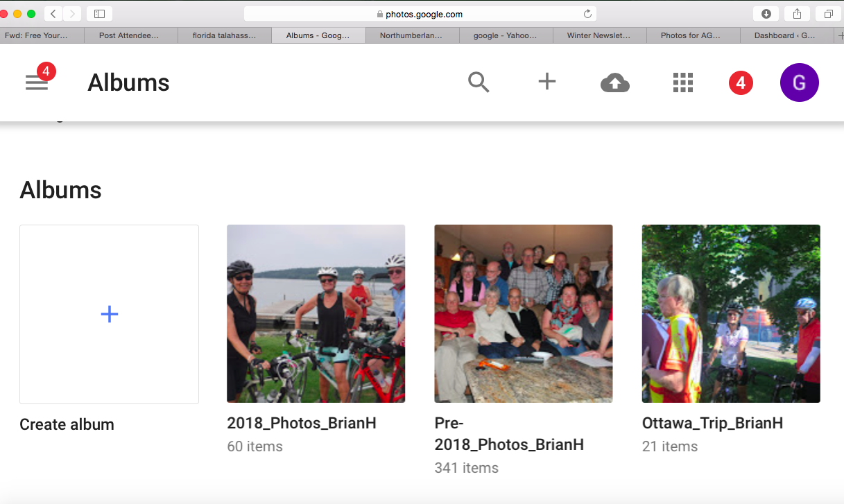
Task: Click the Create album card
Action: [109, 313]
